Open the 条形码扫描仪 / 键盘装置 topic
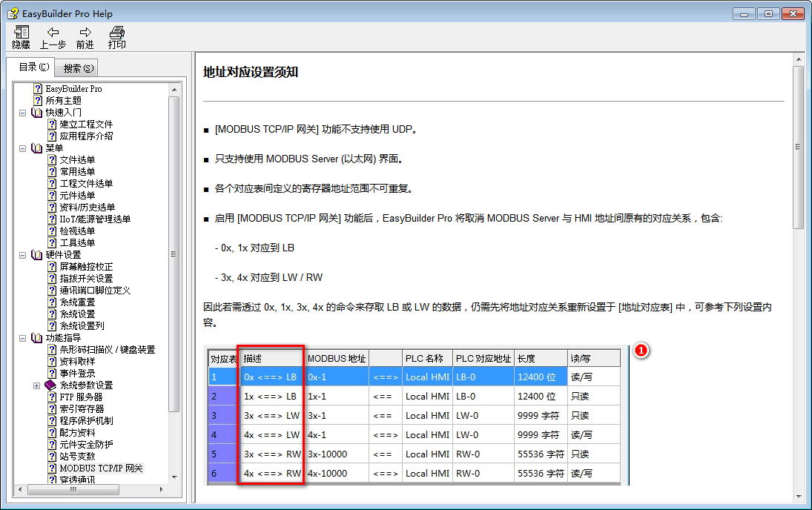 [x=108, y=350]
